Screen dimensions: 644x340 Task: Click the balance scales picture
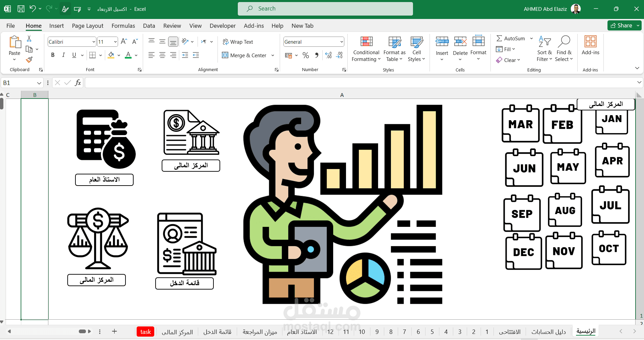point(98,238)
